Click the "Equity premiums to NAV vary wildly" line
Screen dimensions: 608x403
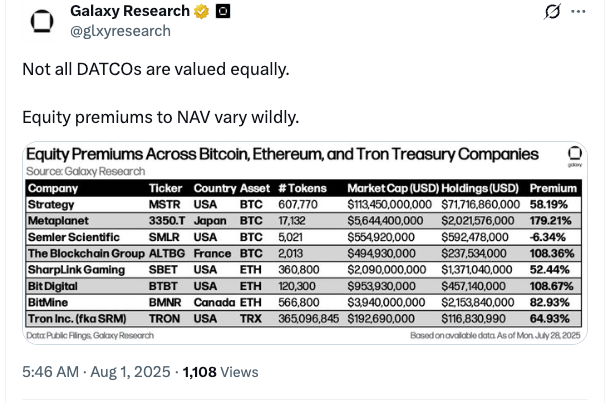click(160, 118)
